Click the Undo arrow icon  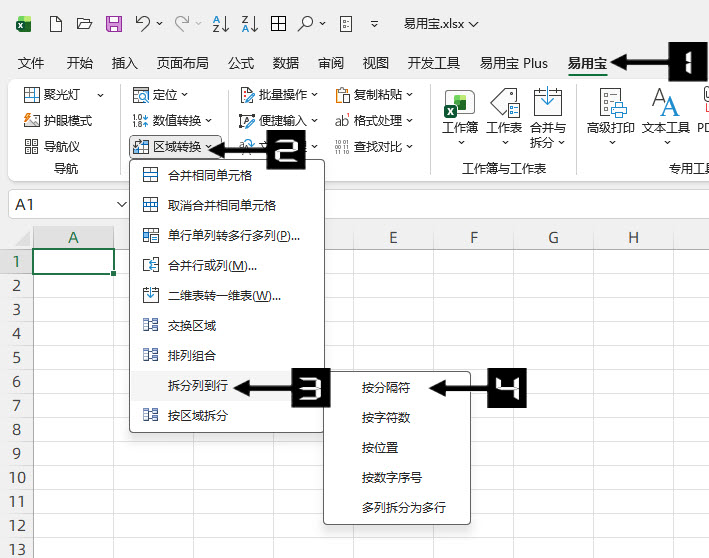tap(143, 22)
